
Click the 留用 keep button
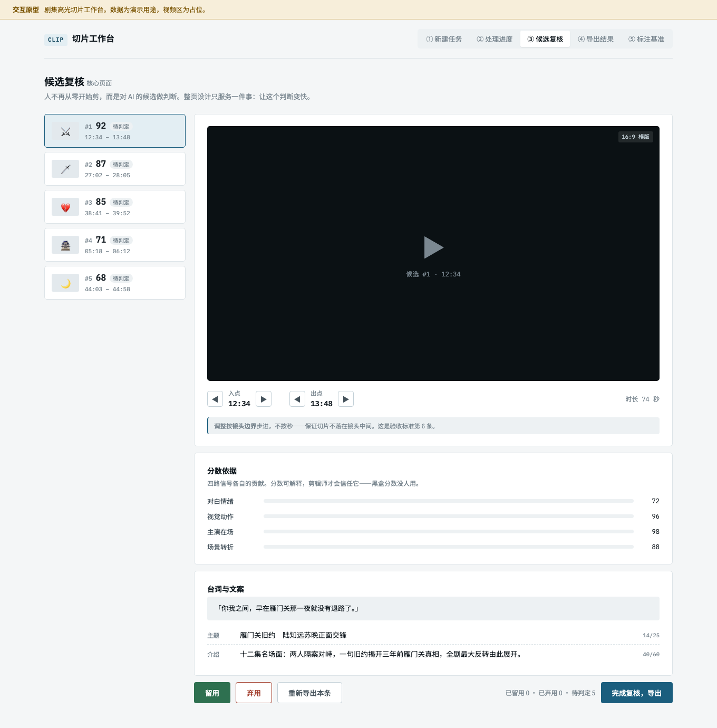212,693
